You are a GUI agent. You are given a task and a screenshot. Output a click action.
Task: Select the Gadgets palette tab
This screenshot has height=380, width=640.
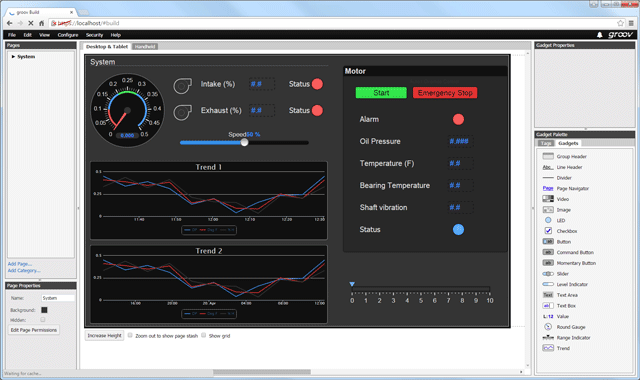[568, 143]
